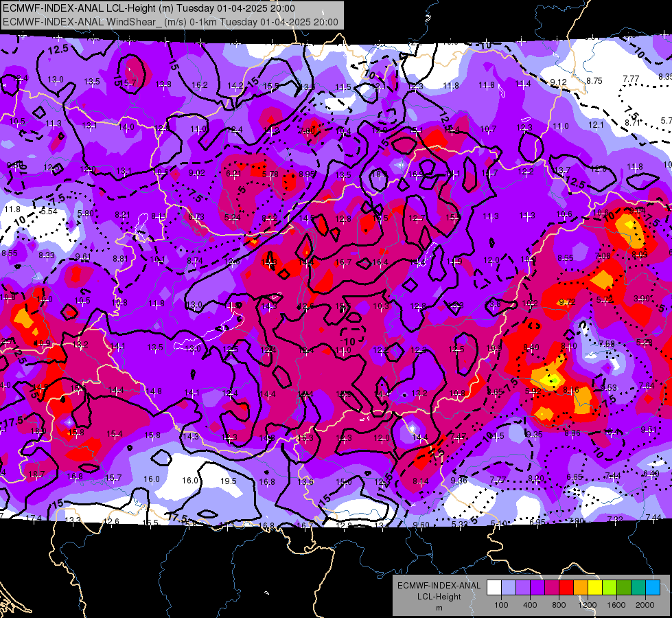The image size is (672, 618).
Task: Click the grid value 9.72
Action: tap(567, 302)
